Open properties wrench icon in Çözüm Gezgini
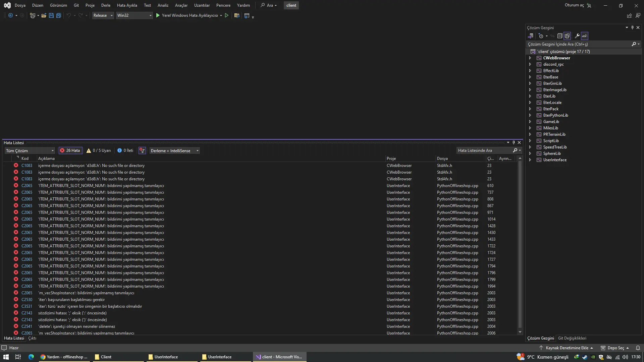Viewport: 644px width, 362px height. click(577, 36)
